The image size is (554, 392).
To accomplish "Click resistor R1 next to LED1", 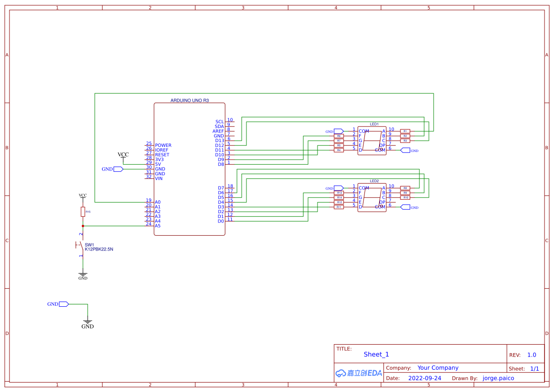I will 405,131.
